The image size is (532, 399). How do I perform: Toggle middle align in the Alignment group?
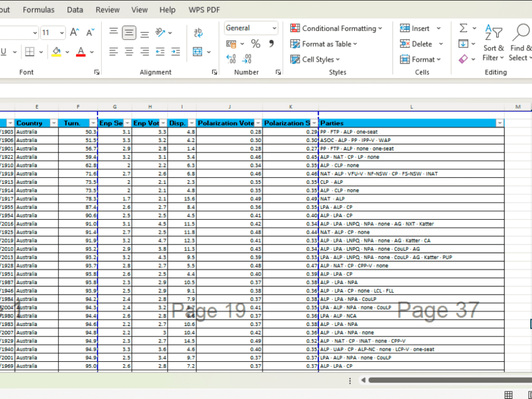click(x=129, y=32)
